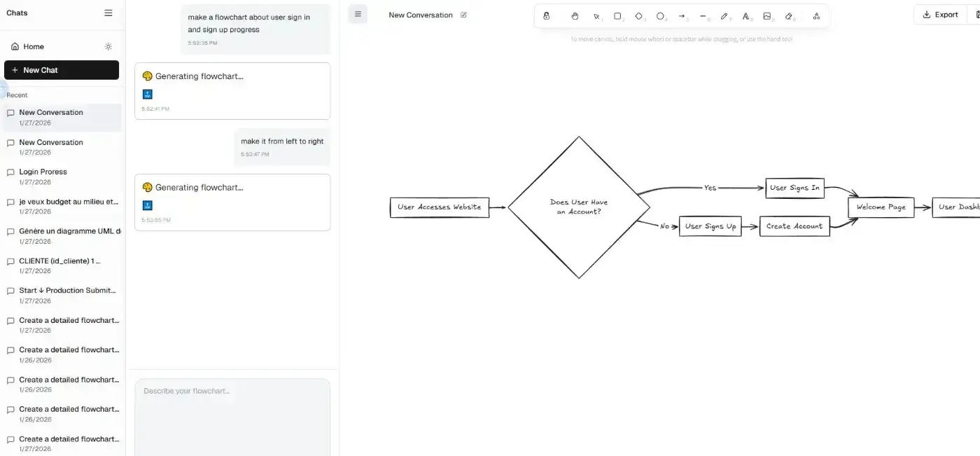This screenshot has height=456, width=980.
Task: Expand the flowchart attachment in first response
Action: tap(148, 93)
